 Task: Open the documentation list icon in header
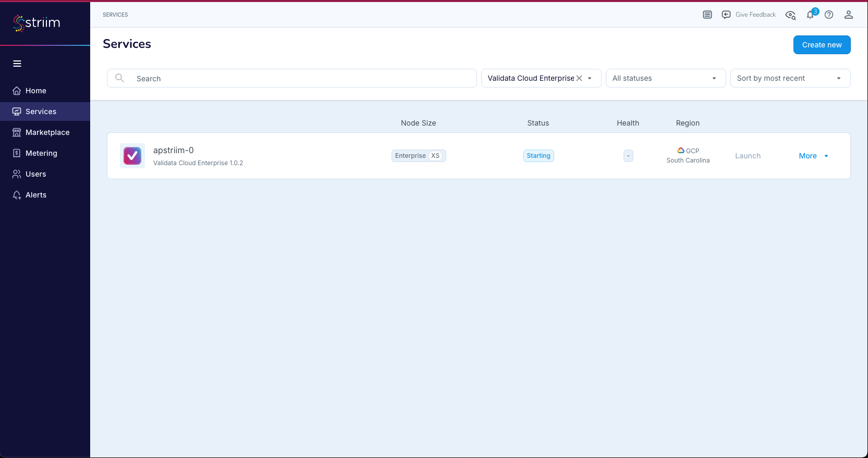pyautogui.click(x=707, y=15)
